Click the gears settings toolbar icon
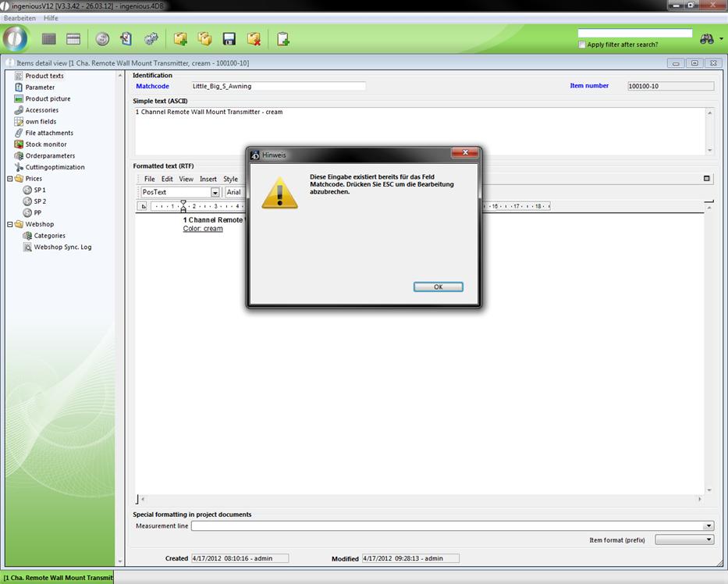Image resolution: width=728 pixels, height=584 pixels. [x=151, y=39]
